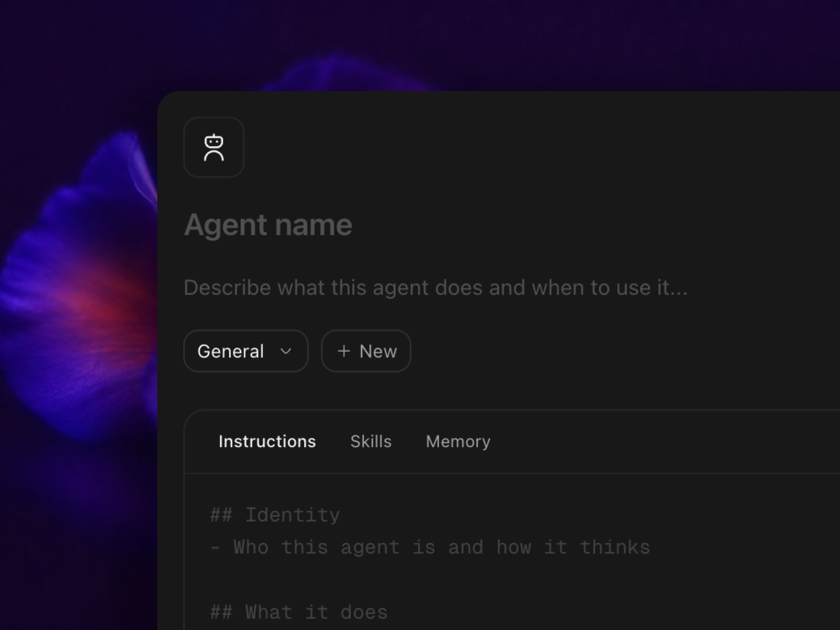Image resolution: width=840 pixels, height=630 pixels.
Task: Click the '## What it does' line
Action: tap(299, 612)
